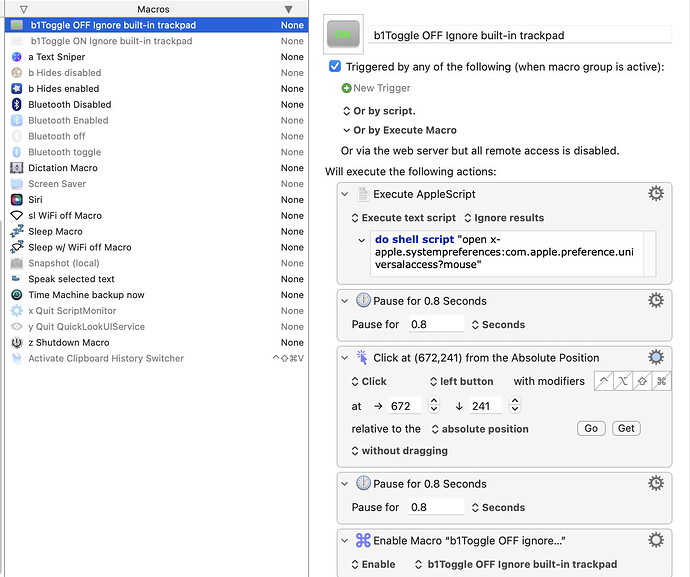Image resolution: width=690 pixels, height=577 pixels.
Task: Open gear menu of Click at action
Action: (x=656, y=357)
